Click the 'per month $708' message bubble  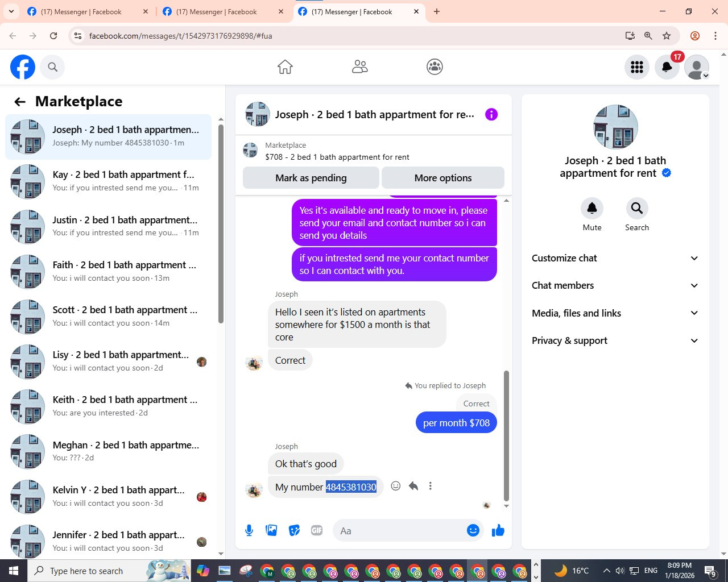tap(456, 423)
